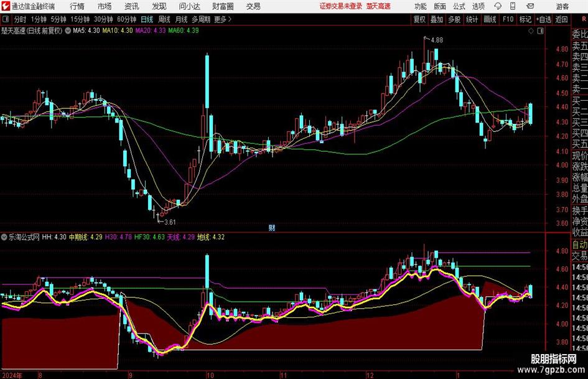Open the mail envelope icon
588x379 pixels.
coord(530,6)
